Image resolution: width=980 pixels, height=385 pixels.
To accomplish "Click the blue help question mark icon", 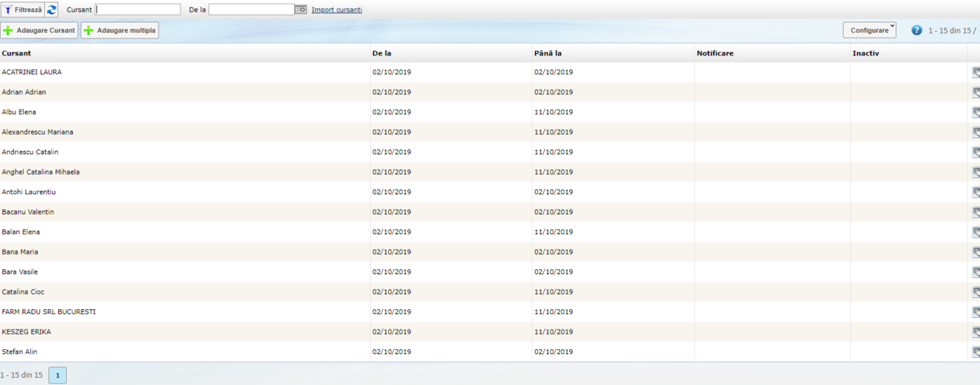I will coord(916,30).
